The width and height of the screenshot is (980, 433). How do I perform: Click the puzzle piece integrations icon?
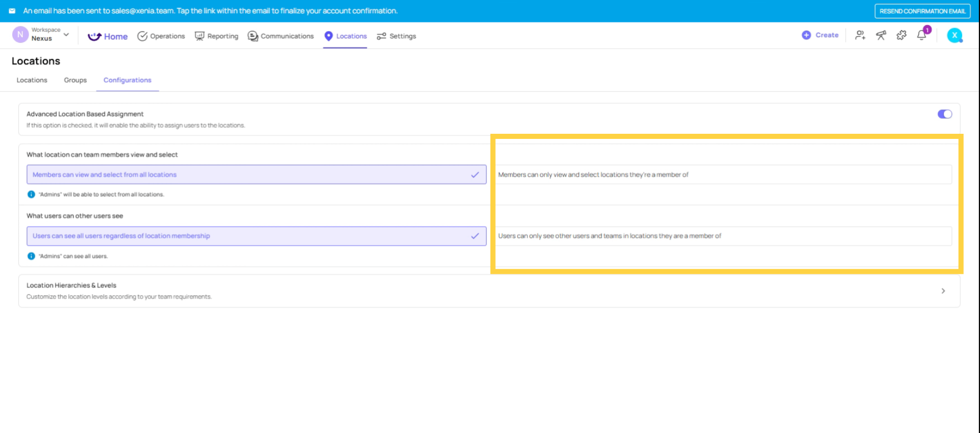[901, 35]
